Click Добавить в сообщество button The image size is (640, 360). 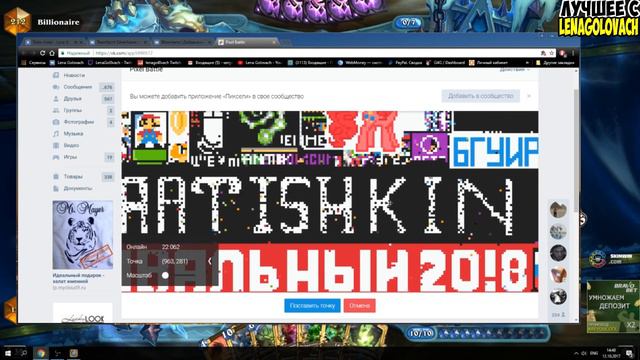point(480,96)
